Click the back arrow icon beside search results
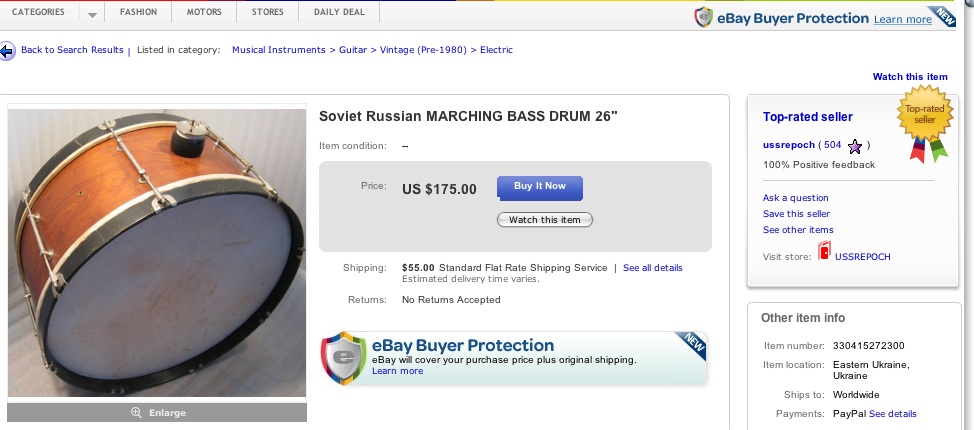 click(x=8, y=50)
